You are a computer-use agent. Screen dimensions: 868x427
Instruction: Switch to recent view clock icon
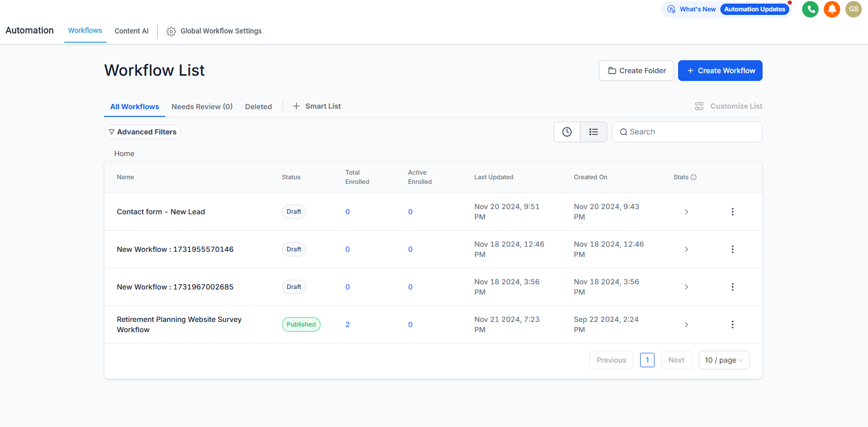(x=567, y=132)
